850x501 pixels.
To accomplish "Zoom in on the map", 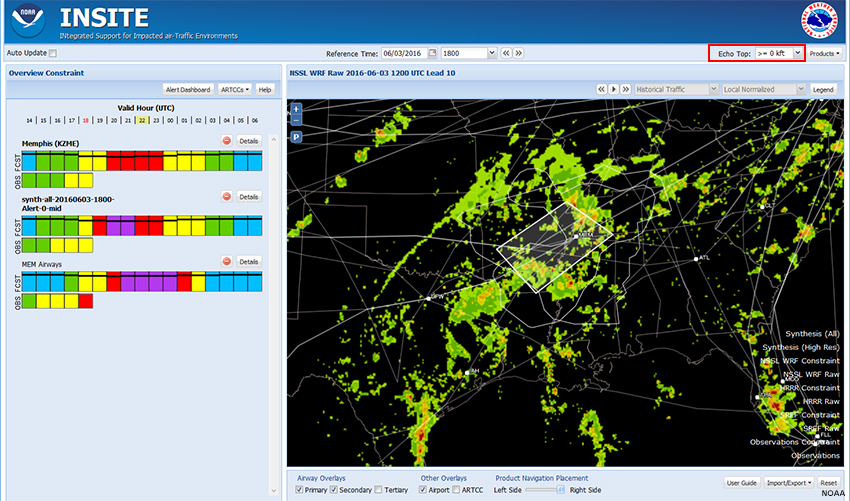I will pyautogui.click(x=296, y=108).
